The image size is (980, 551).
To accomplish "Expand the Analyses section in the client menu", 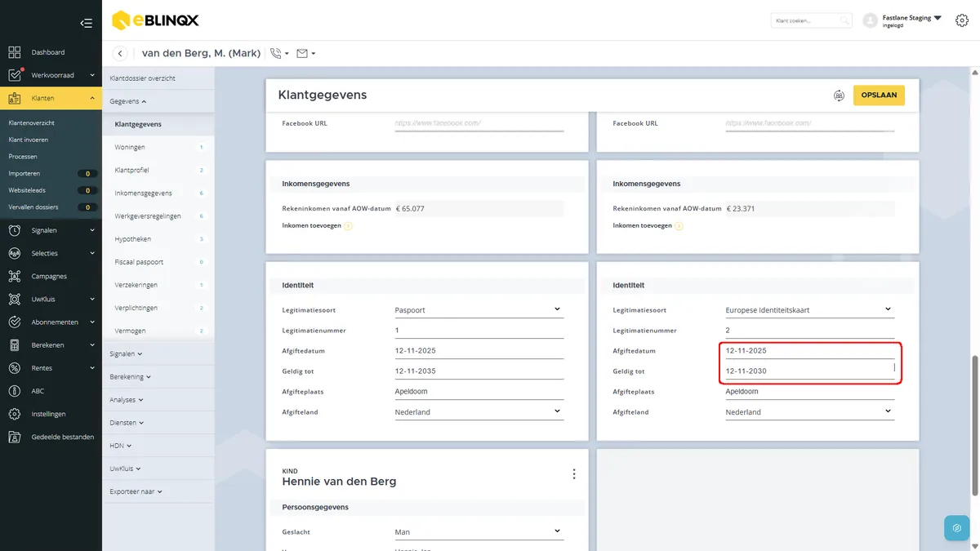I will tap(127, 400).
